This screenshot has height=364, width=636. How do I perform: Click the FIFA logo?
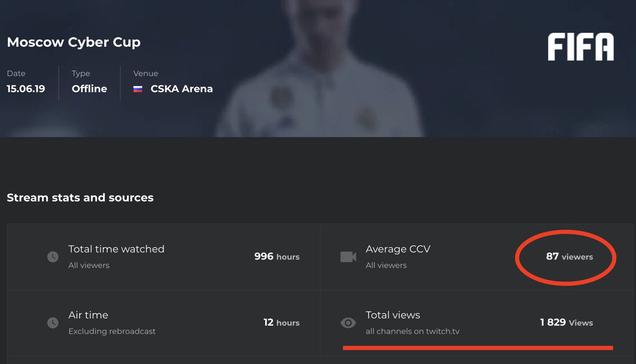580,47
